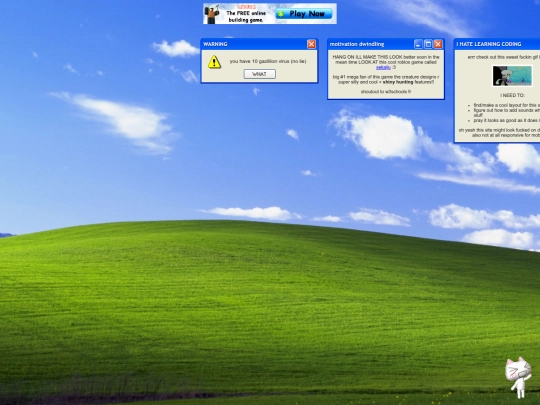
Task: Click the white cat mascot on the grass
Action: (518, 377)
